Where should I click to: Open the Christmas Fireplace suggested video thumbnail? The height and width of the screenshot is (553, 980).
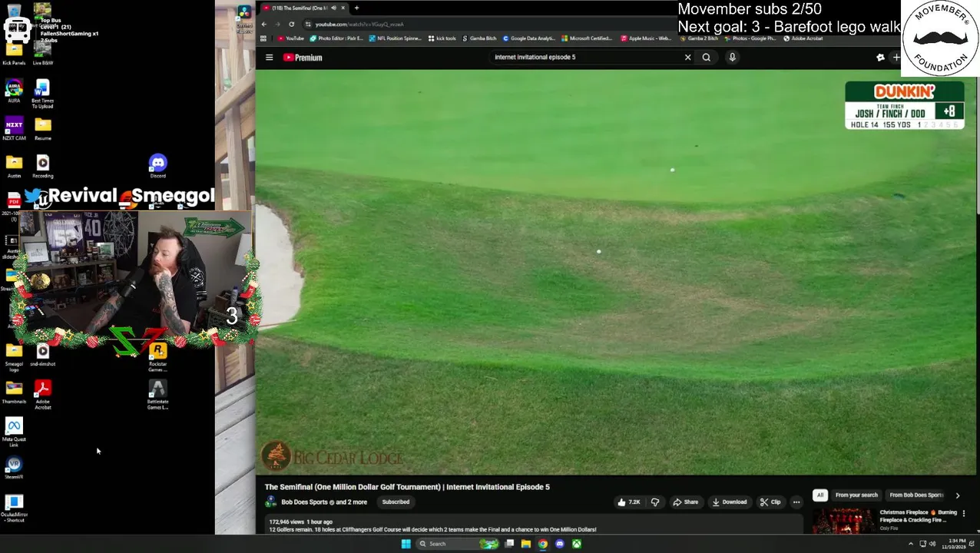pyautogui.click(x=843, y=520)
